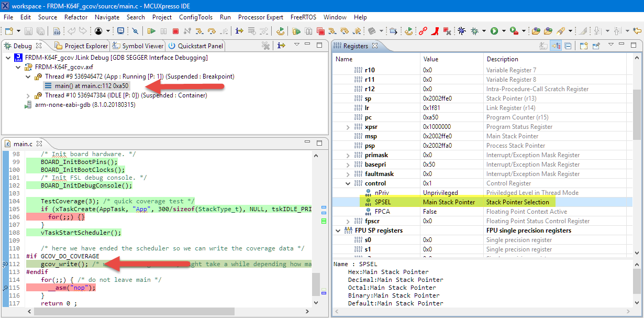Toggle the Registers layout button
Viewport: 644px width, 318px height.
[x=556, y=46]
